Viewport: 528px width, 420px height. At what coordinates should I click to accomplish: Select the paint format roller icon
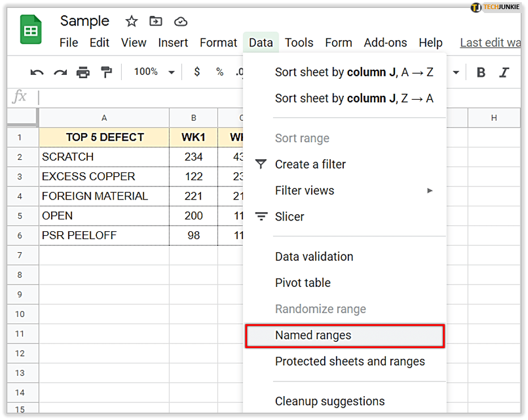click(106, 72)
